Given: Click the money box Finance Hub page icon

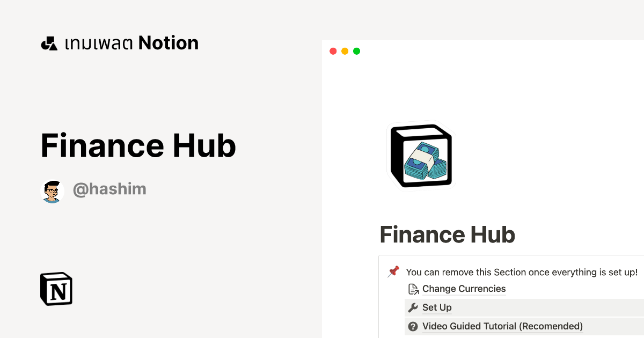Looking at the screenshot, I should (x=421, y=156).
